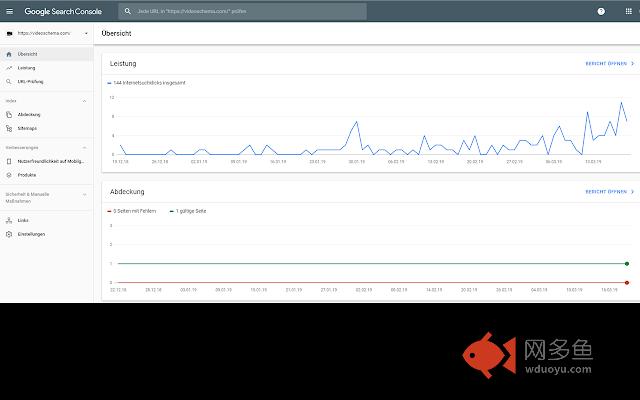Click the 0 Seiten mit Fehlern legend
The width and height of the screenshot is (640, 400).
[x=132, y=211]
